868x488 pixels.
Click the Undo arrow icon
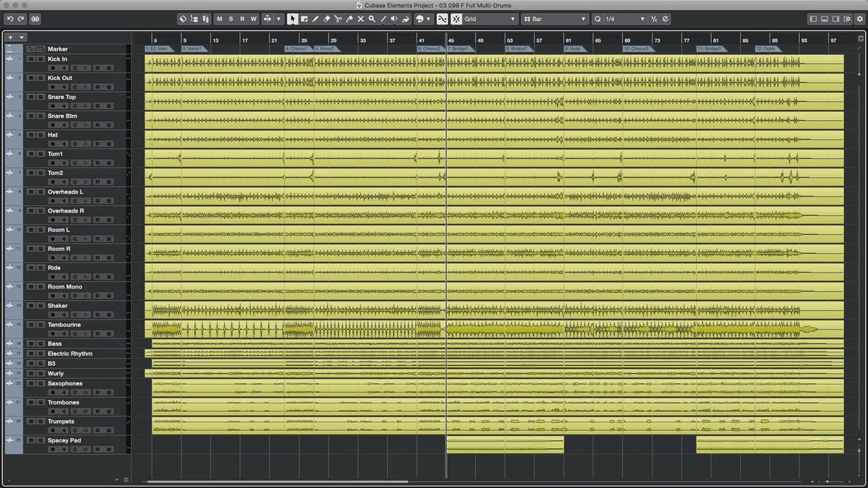click(x=10, y=19)
